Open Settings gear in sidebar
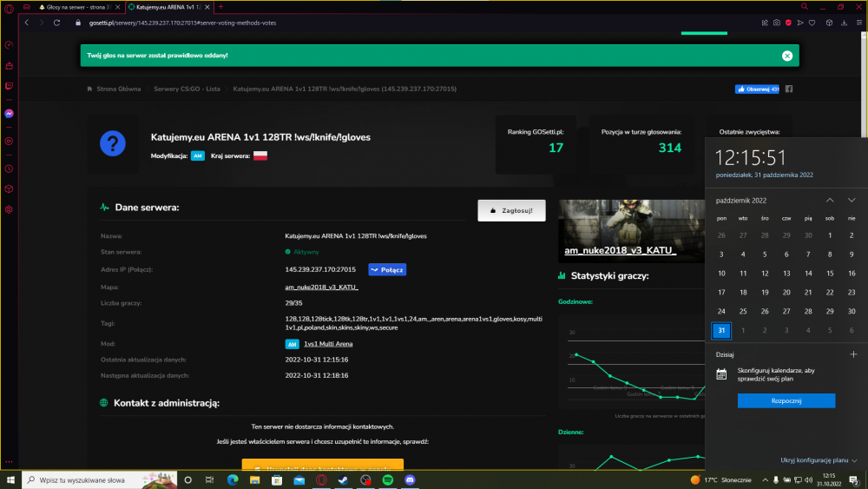Viewport: 868px width, 489px height. click(x=9, y=209)
